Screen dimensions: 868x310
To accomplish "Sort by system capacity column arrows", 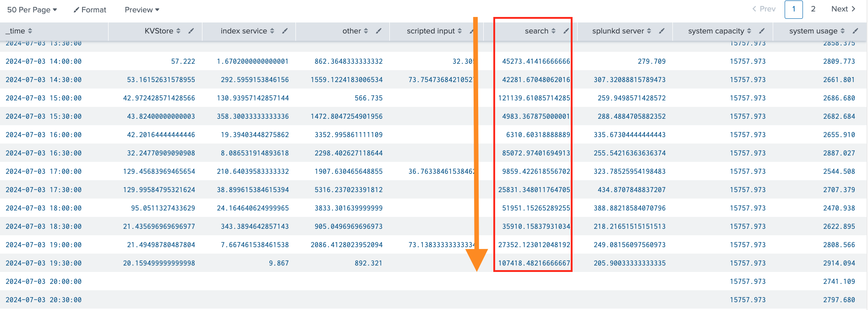I will click(x=749, y=31).
